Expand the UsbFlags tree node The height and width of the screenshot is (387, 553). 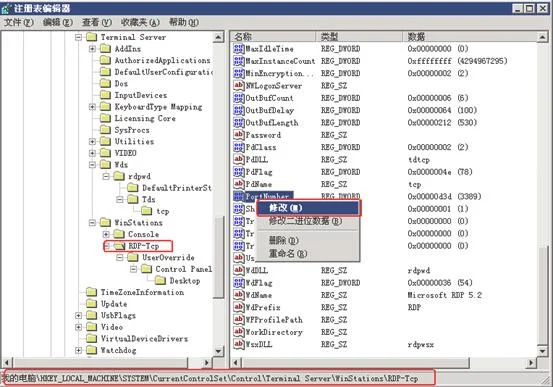pos(78,315)
